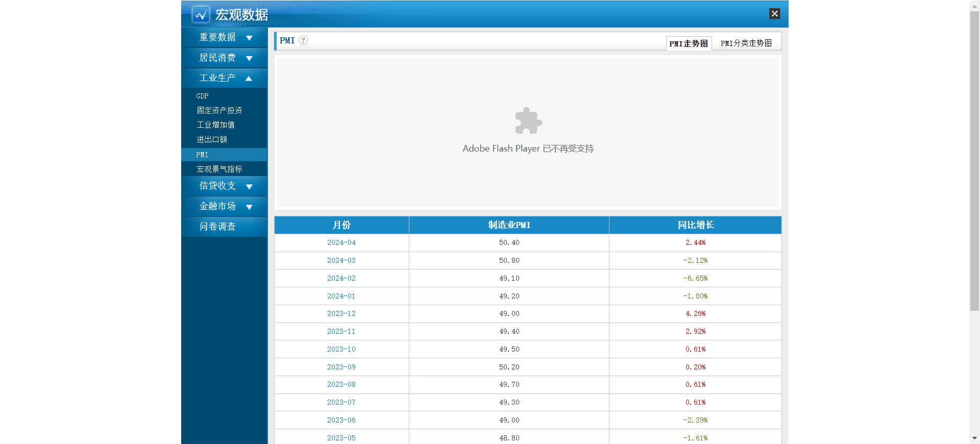
Task: Select GDP in the sidebar
Action: tap(202, 96)
